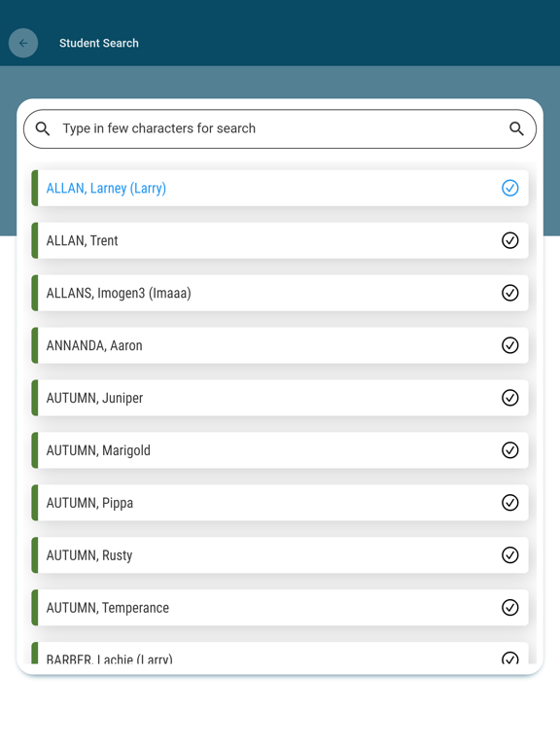560x747 pixels.
Task: Focus the student search text field
Action: [280, 128]
